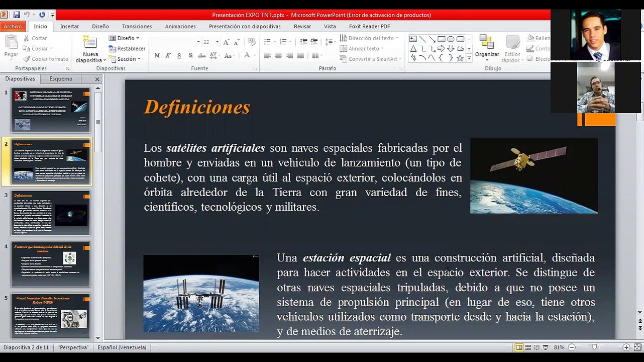Viewport: 644px width, 362px height.
Task: Open the Archivo menu
Action: coord(13,27)
